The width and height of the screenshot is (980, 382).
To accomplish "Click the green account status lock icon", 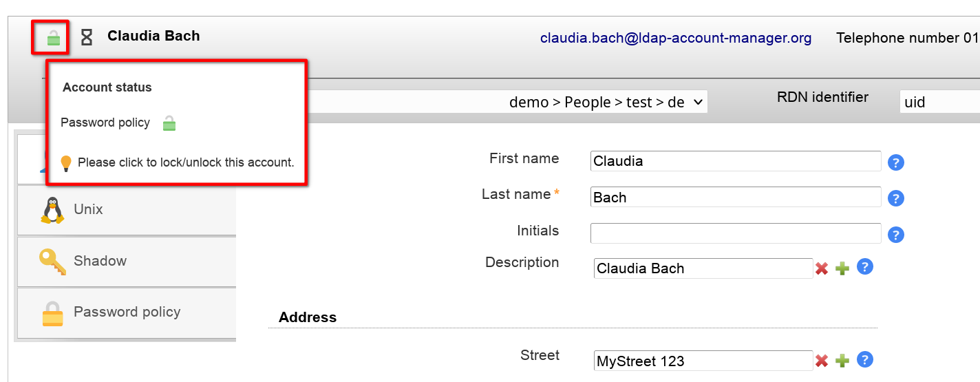I will [x=53, y=38].
